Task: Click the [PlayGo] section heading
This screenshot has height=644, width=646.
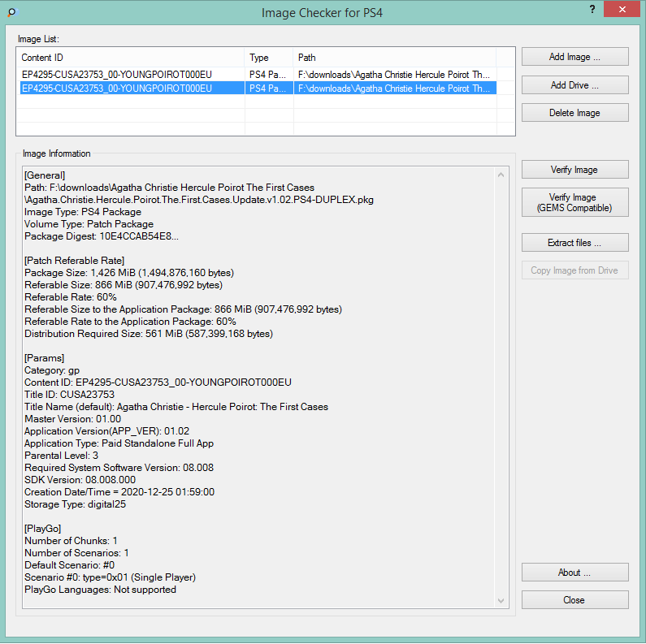Action: click(x=43, y=529)
